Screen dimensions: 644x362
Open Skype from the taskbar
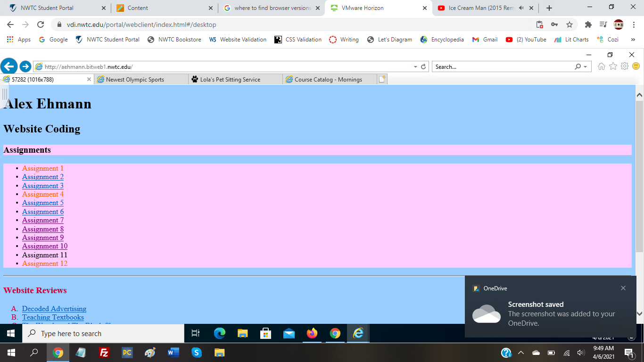[197, 352]
